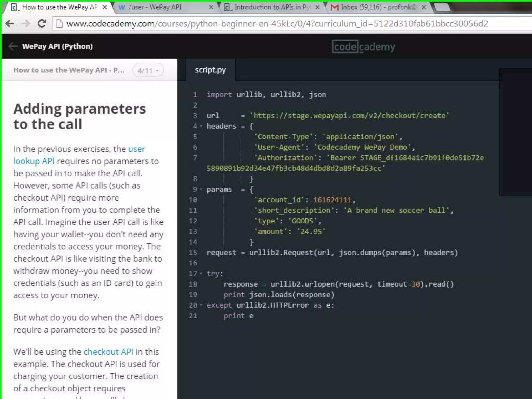Click the urllib2.Request line 15

tap(332, 252)
